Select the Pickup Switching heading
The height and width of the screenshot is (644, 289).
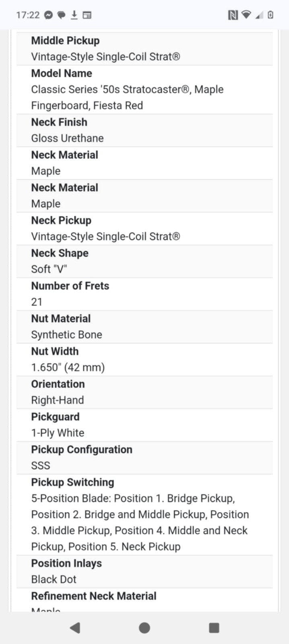point(73,482)
